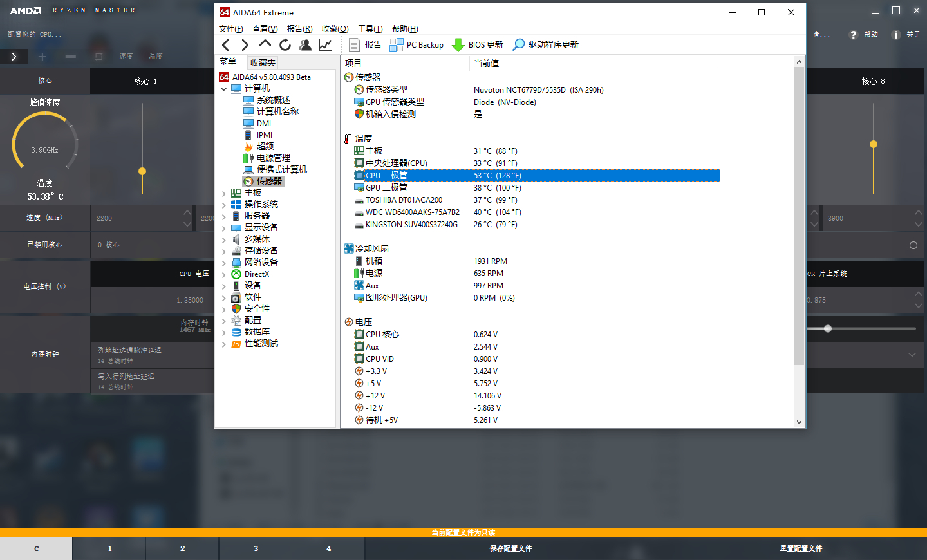927x560 pixels.
Task: Click the 数据库 database icon in tree
Action: [236, 332]
